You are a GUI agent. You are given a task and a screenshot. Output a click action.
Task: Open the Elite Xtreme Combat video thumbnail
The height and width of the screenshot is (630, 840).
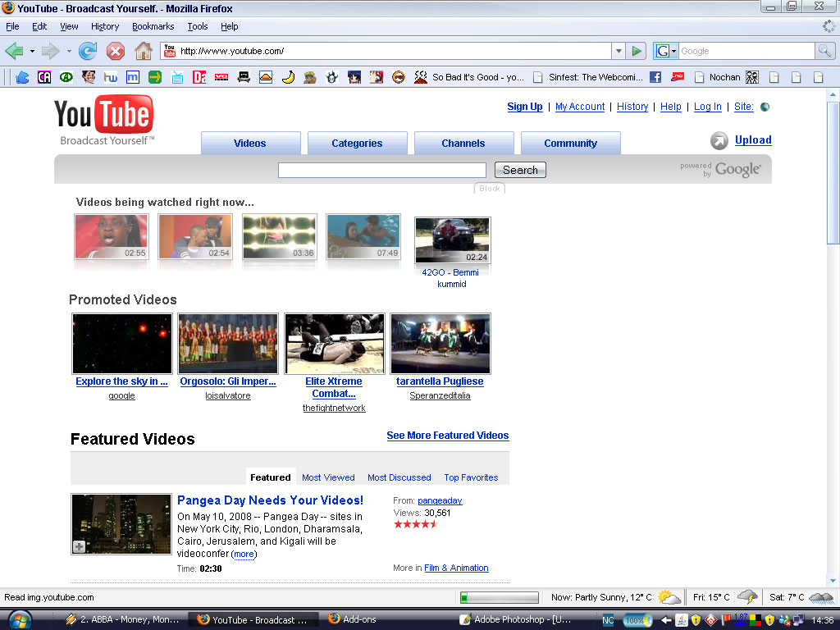[335, 344]
